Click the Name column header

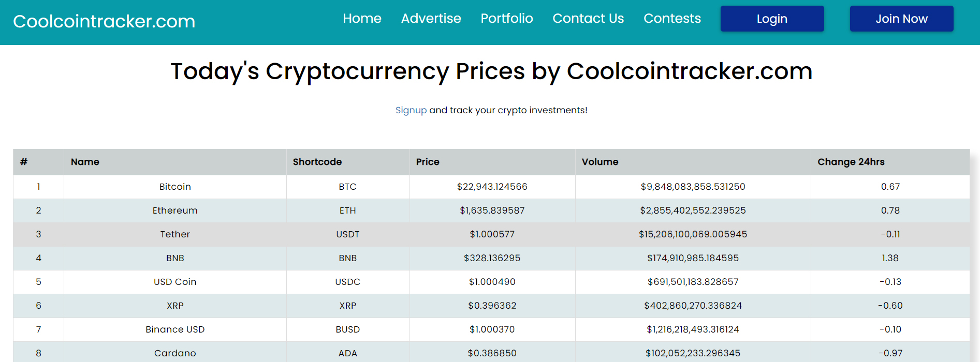(85, 162)
